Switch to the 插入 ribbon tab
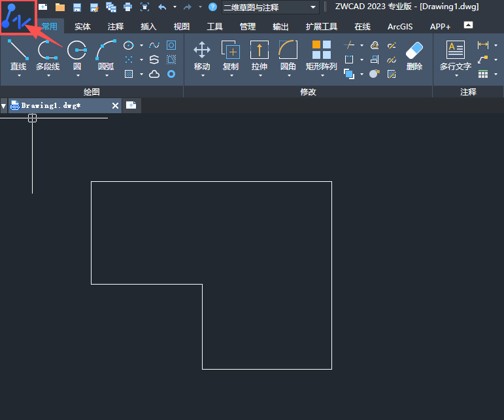504x420 pixels. [x=148, y=26]
